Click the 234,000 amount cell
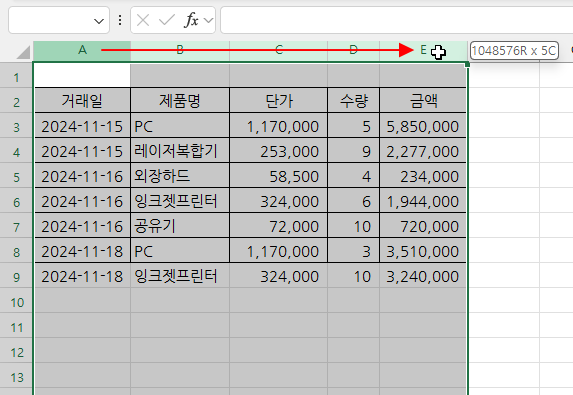The height and width of the screenshot is (395, 573). (x=423, y=176)
